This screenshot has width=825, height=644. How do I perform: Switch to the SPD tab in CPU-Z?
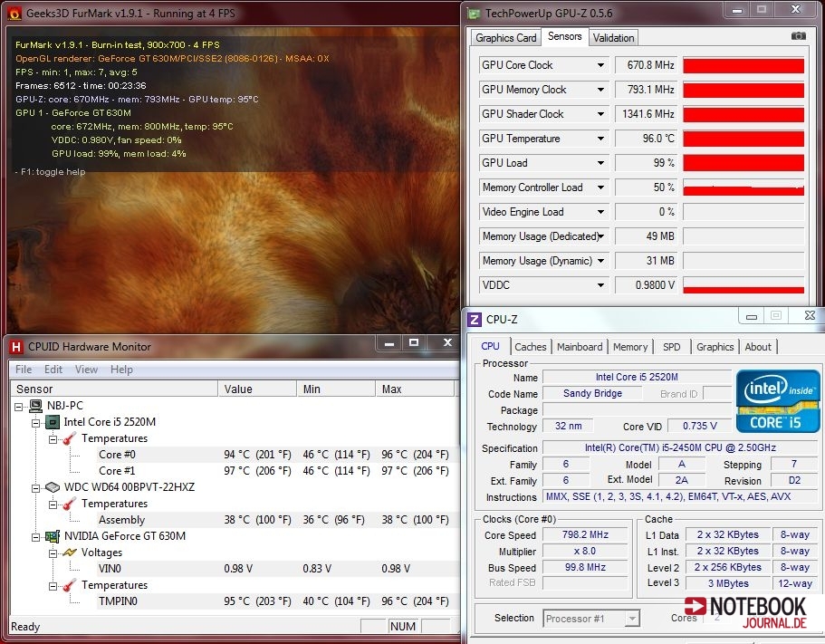(672, 347)
